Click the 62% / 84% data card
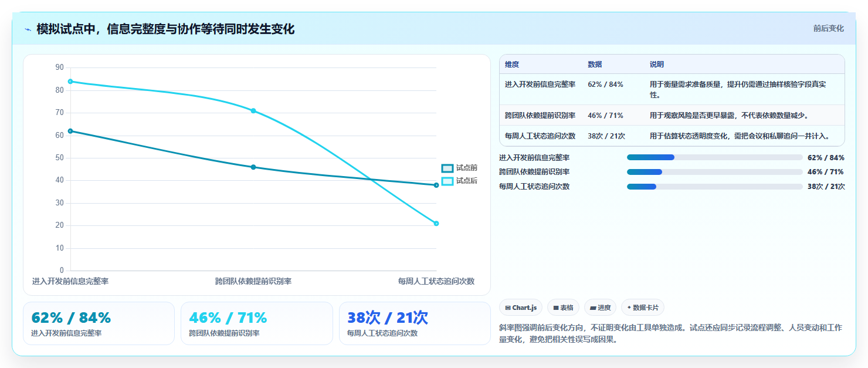The height and width of the screenshot is (368, 868). click(99, 323)
